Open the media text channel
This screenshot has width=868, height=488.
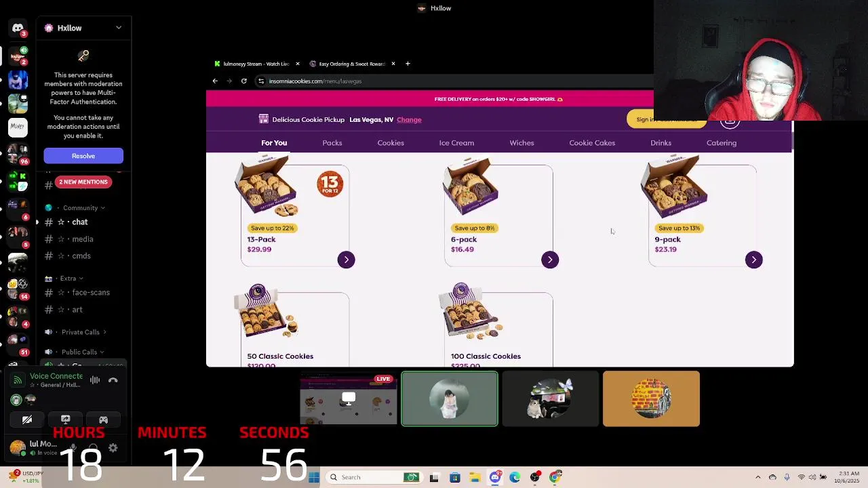click(83, 239)
